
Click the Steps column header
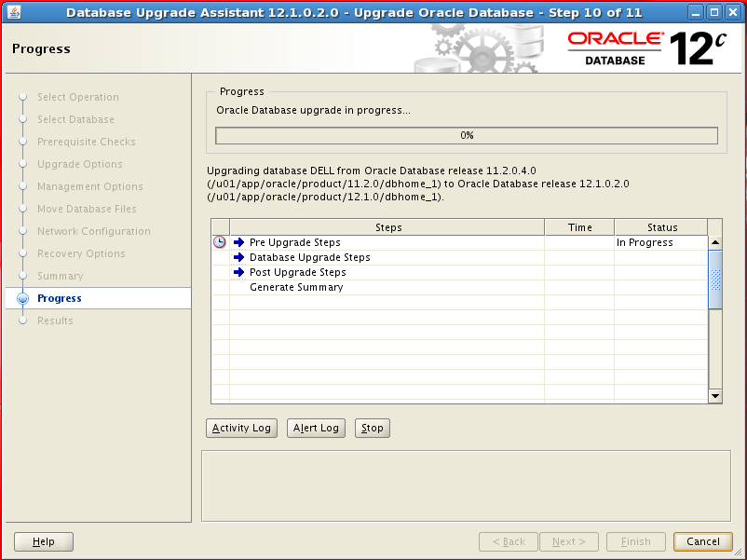tap(387, 227)
